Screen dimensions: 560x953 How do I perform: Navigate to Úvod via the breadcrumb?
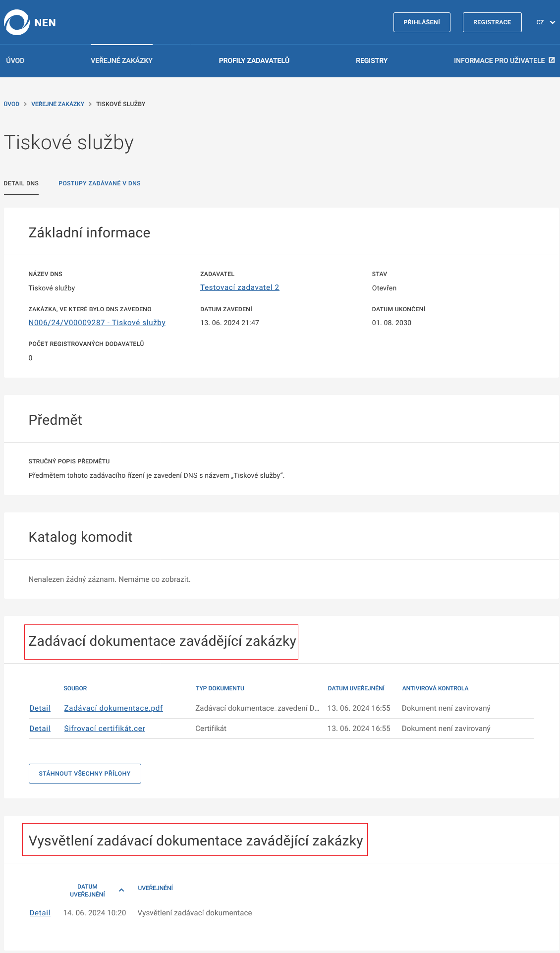click(x=11, y=104)
